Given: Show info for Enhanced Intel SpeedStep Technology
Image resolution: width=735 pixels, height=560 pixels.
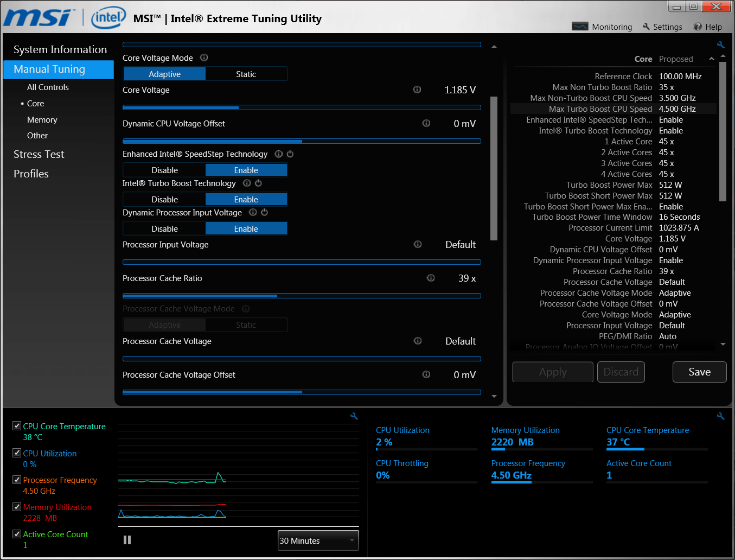Looking at the screenshot, I should tap(279, 154).
